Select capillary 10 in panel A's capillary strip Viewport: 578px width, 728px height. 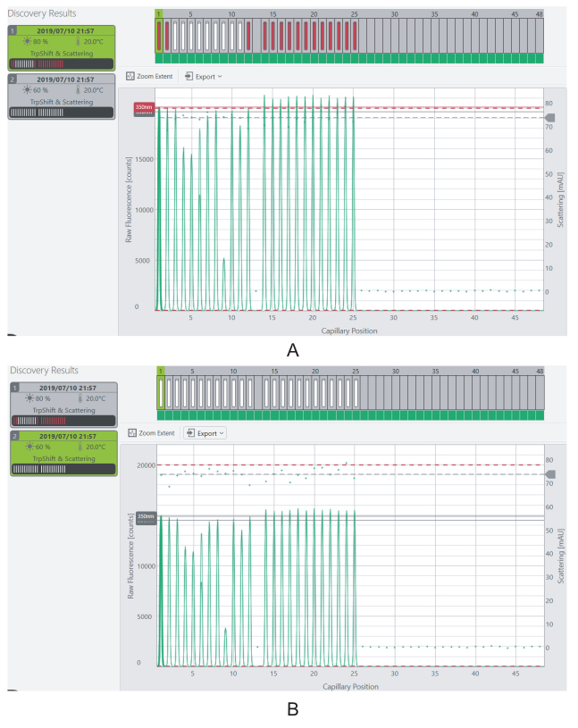[232, 36]
